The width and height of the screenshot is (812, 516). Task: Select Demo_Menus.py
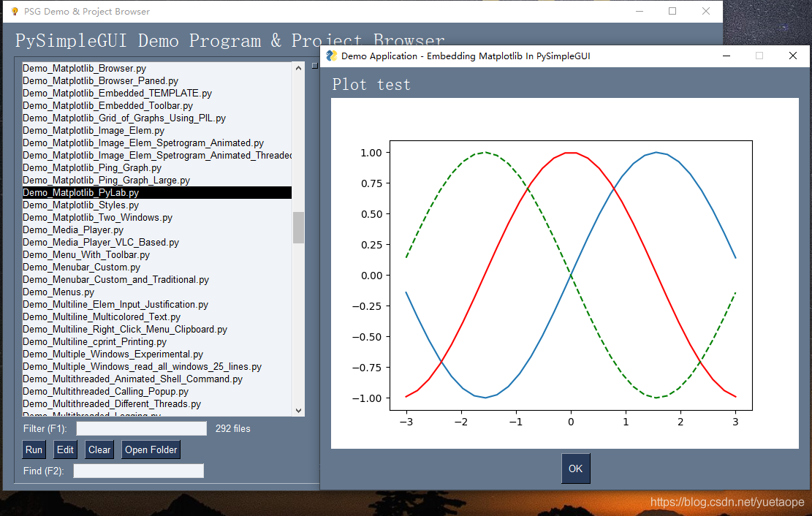click(157, 292)
